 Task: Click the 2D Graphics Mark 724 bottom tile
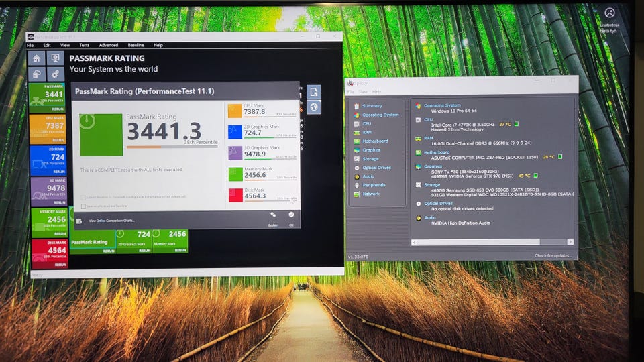tap(134, 241)
